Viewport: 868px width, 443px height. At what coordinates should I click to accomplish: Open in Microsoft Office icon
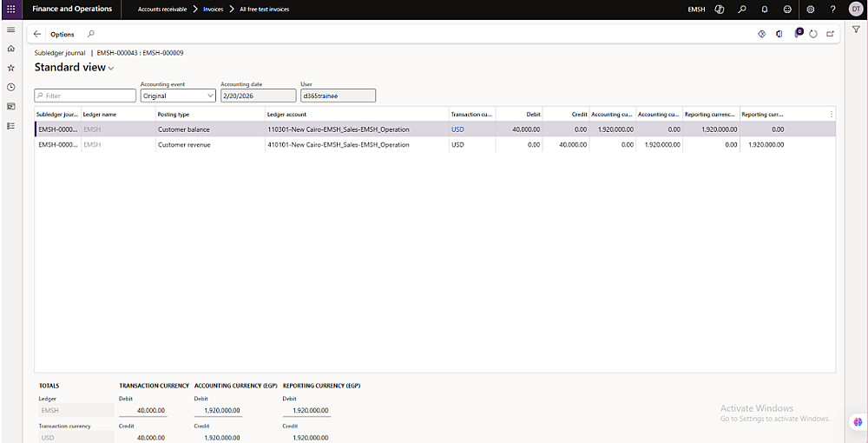pyautogui.click(x=779, y=34)
